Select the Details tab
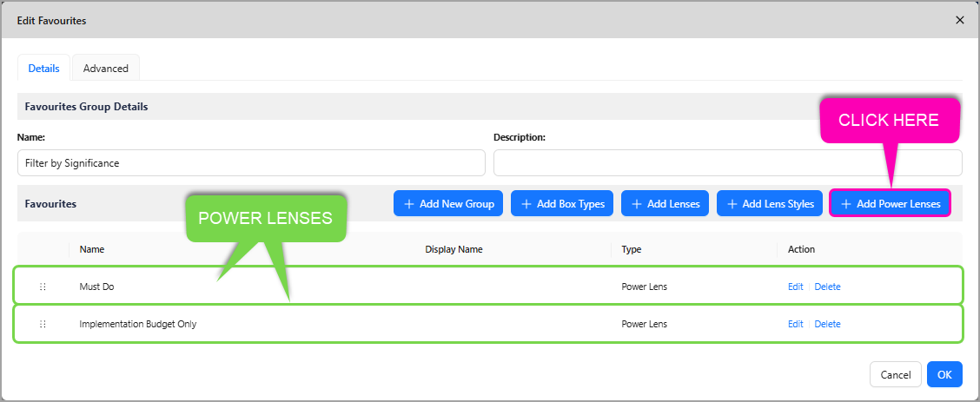 [43, 68]
